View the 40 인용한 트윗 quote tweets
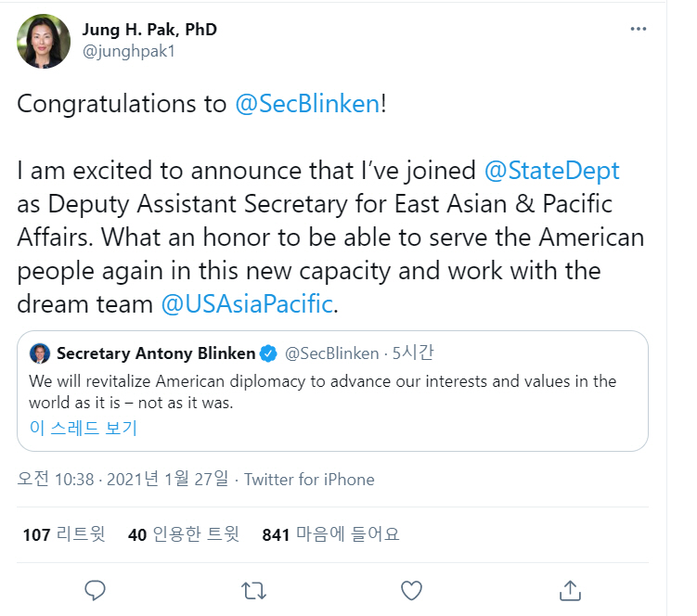 (x=184, y=533)
